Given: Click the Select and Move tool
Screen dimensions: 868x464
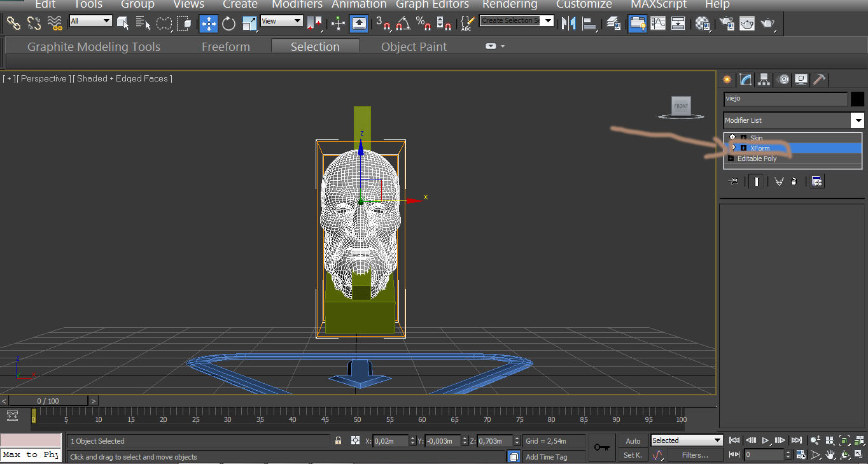Looking at the screenshot, I should coord(209,24).
